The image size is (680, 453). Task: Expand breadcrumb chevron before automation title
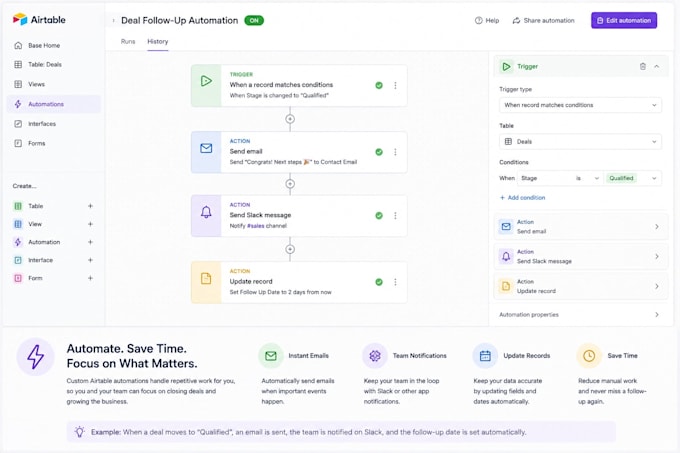114,20
